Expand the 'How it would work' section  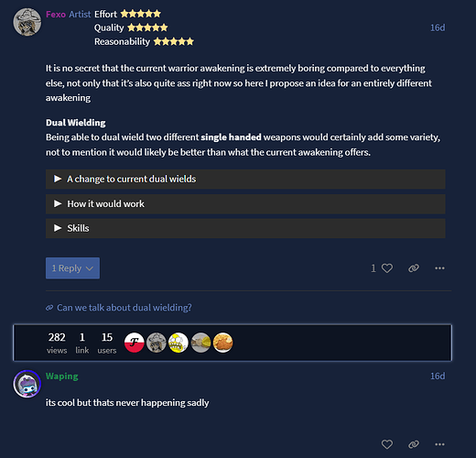tap(245, 203)
